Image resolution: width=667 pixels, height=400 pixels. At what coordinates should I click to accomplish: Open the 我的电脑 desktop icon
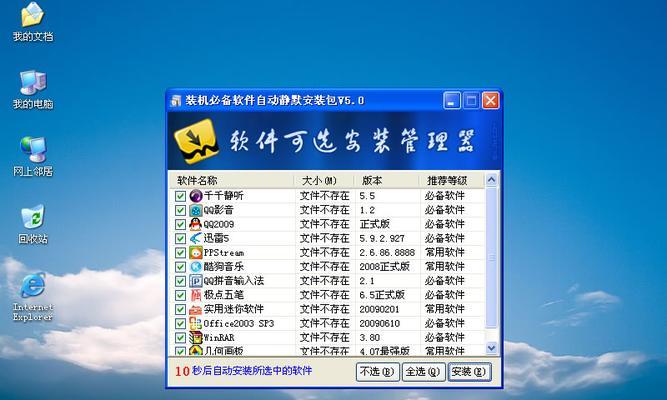[x=33, y=90]
